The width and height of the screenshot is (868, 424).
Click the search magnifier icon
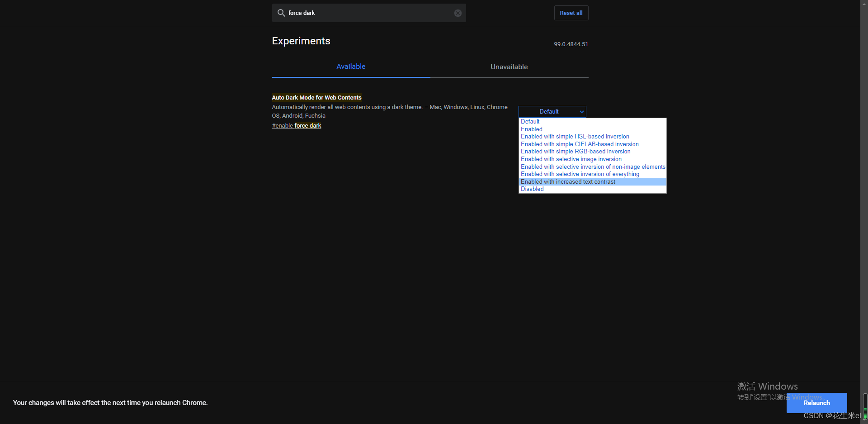point(281,13)
